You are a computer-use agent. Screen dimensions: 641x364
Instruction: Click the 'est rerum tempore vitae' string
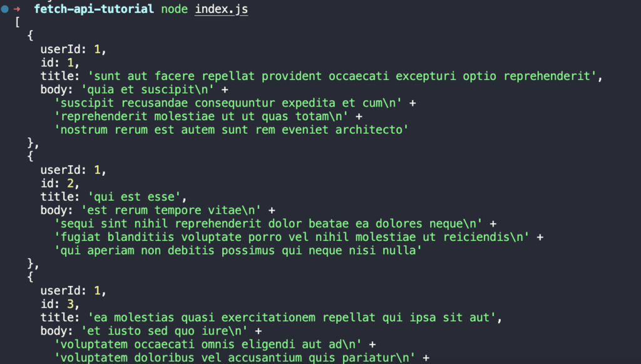coord(171,210)
